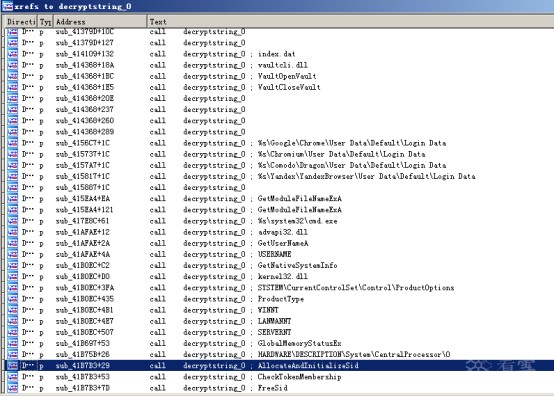Click the xref icon for sub_414368+237
Screen dimensions: 554x396
12,110
